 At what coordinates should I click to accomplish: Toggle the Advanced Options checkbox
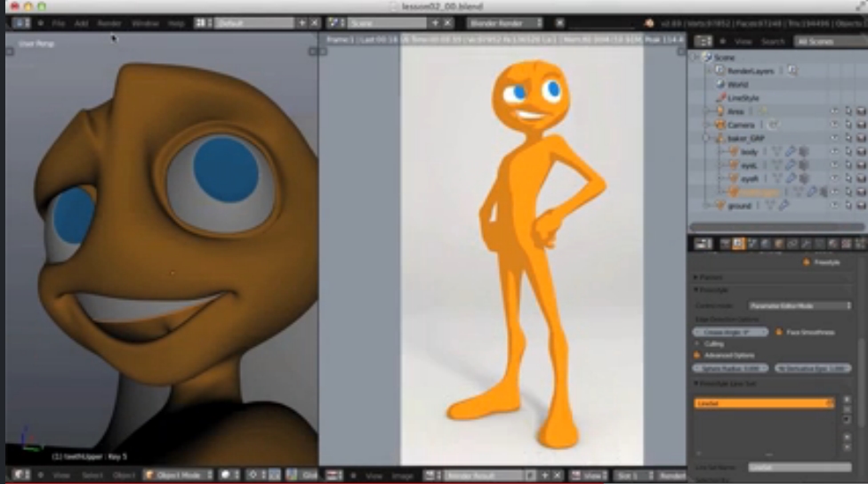tap(697, 356)
